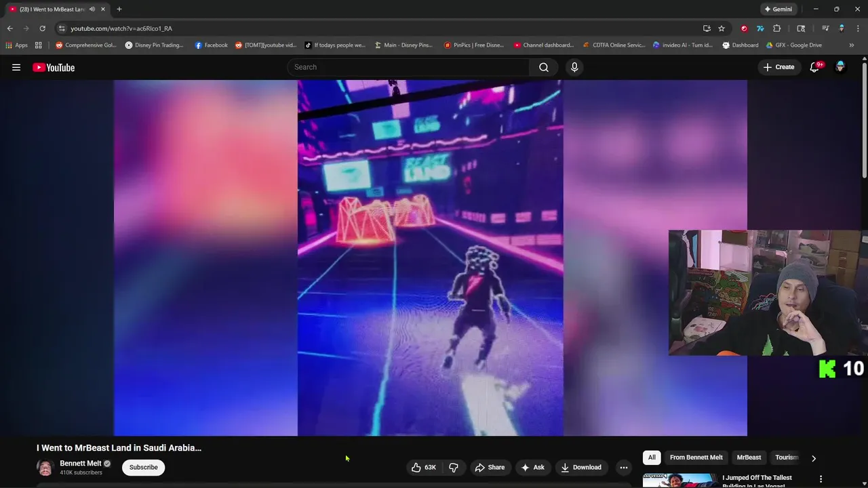Viewport: 868px width, 488px height.
Task: Select From Bennett Melt filter chip
Action: [696, 457]
